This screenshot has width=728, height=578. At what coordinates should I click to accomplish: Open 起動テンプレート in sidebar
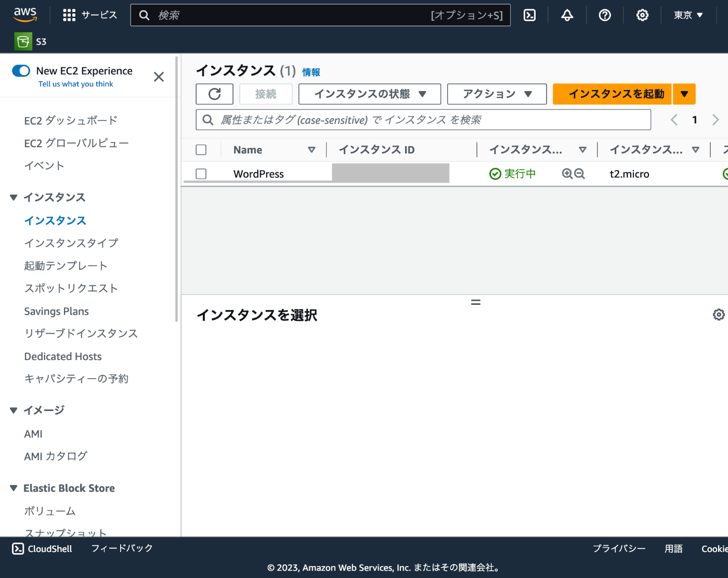pos(66,266)
